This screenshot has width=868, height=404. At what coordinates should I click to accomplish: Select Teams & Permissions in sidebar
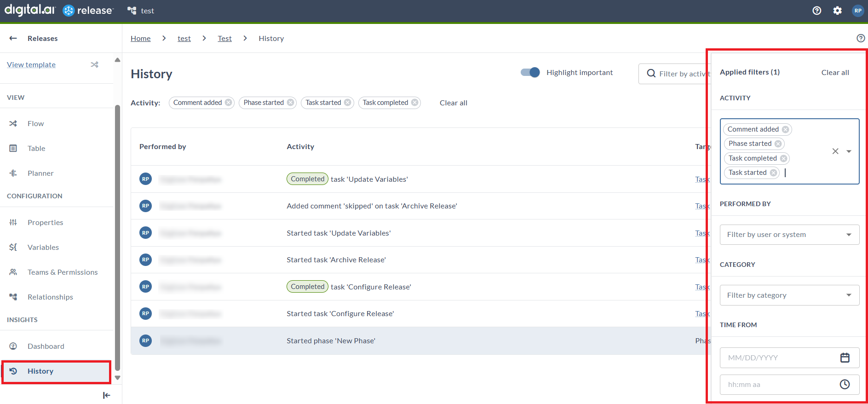[63, 272]
